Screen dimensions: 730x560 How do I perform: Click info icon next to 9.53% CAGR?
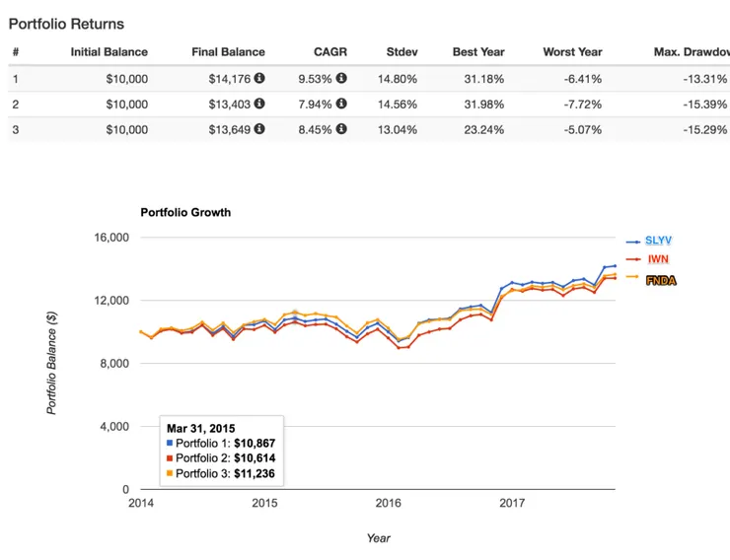[341, 78]
